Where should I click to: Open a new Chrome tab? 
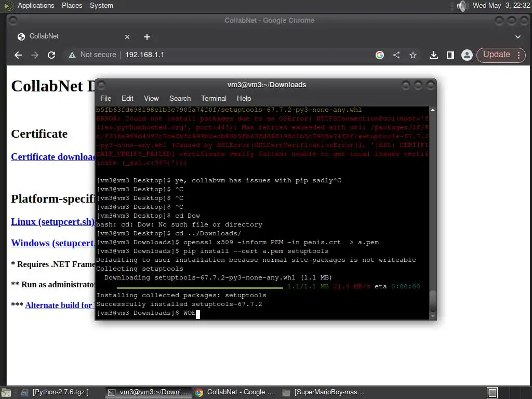(147, 37)
